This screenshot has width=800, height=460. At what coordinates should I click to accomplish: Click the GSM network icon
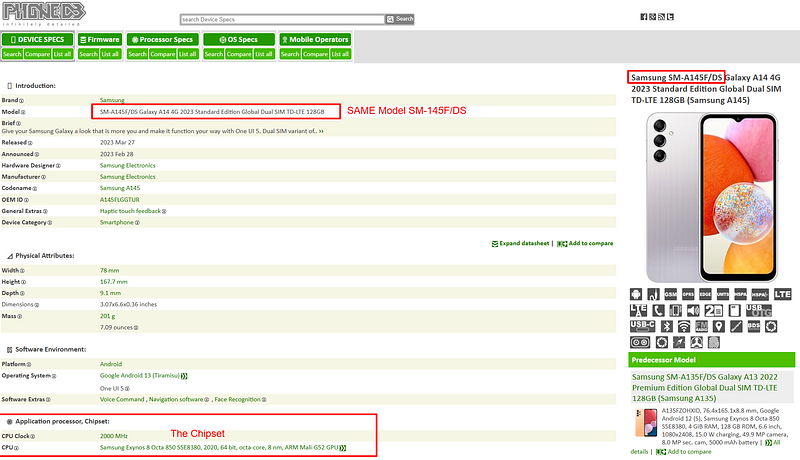(670, 294)
